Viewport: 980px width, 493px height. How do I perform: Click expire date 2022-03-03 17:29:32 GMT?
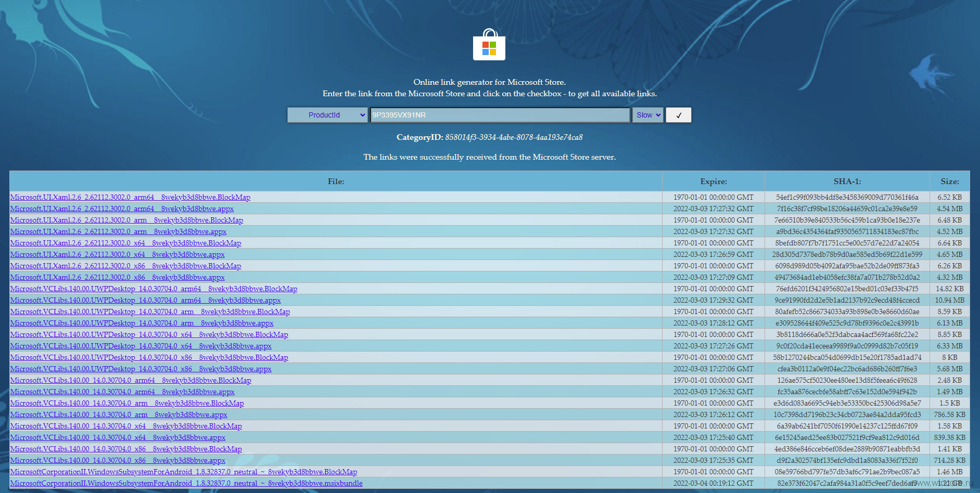[x=714, y=300]
